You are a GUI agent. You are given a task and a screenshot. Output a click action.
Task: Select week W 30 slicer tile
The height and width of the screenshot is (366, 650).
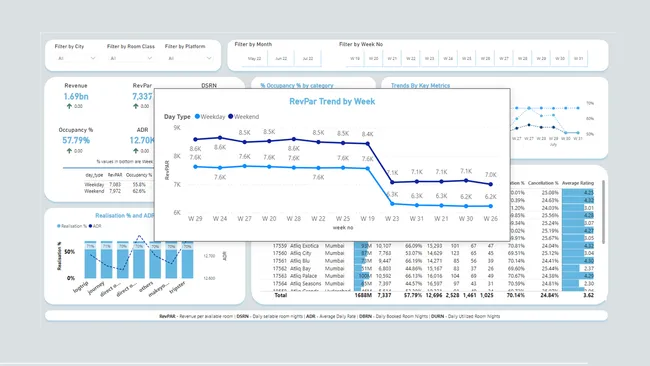click(x=560, y=58)
